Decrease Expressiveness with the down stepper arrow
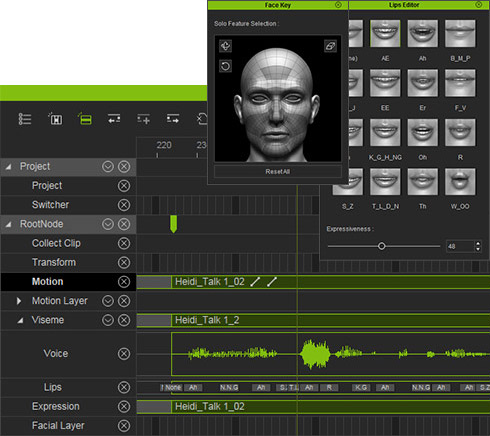Screen dimensions: 490x436 pyautogui.click(x=478, y=249)
